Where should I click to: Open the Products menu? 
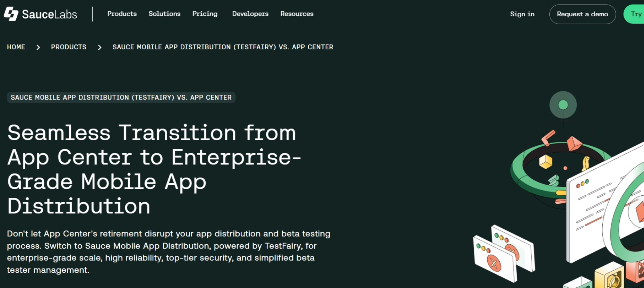pos(122,14)
